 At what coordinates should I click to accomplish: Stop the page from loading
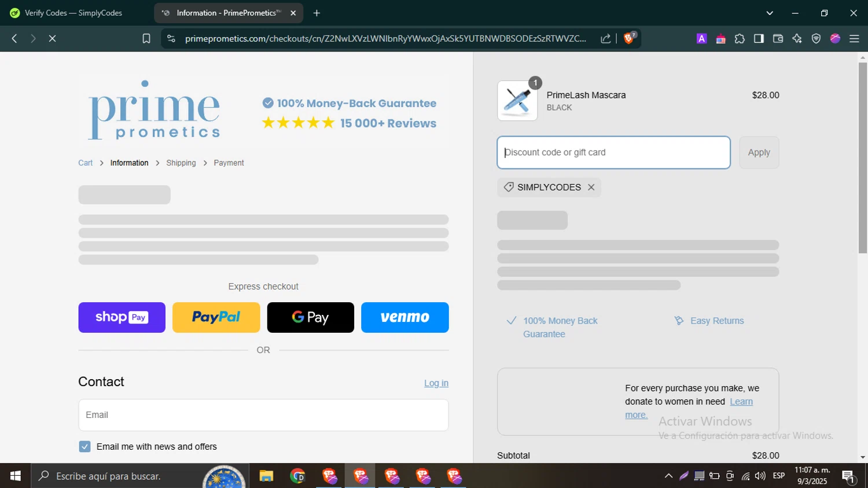pos(52,38)
